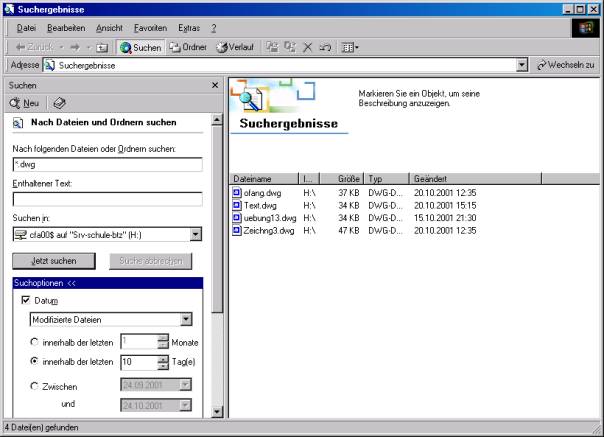The width and height of the screenshot is (604, 437).
Task: Toggle the Ordner toolbar button
Action: (188, 47)
